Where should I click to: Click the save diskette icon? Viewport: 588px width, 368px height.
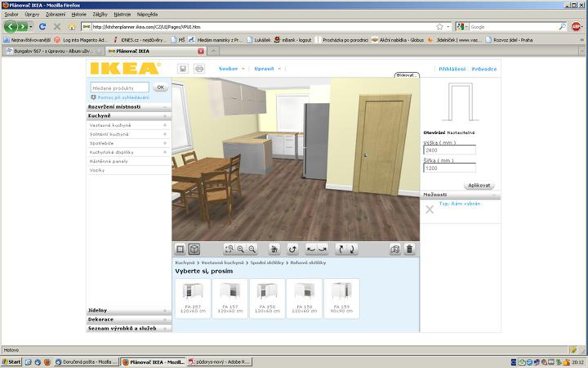click(183, 69)
